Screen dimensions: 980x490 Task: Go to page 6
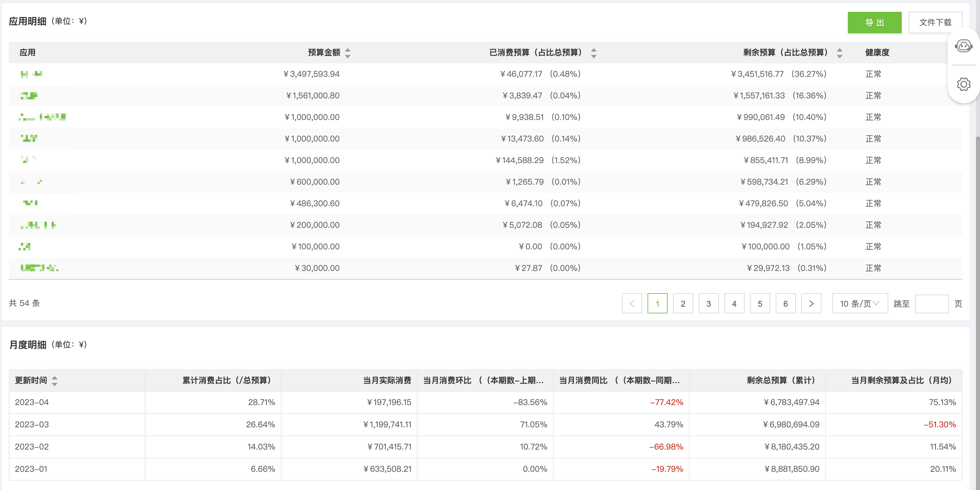tap(785, 303)
